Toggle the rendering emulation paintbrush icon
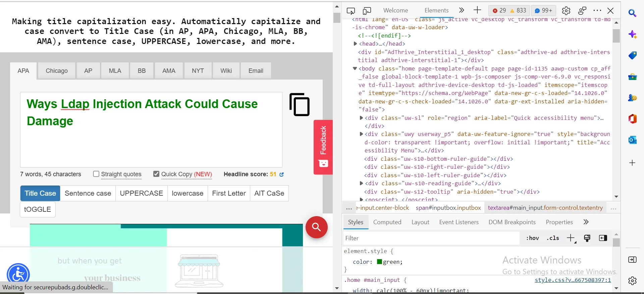This screenshot has height=294, width=644. tap(587, 238)
